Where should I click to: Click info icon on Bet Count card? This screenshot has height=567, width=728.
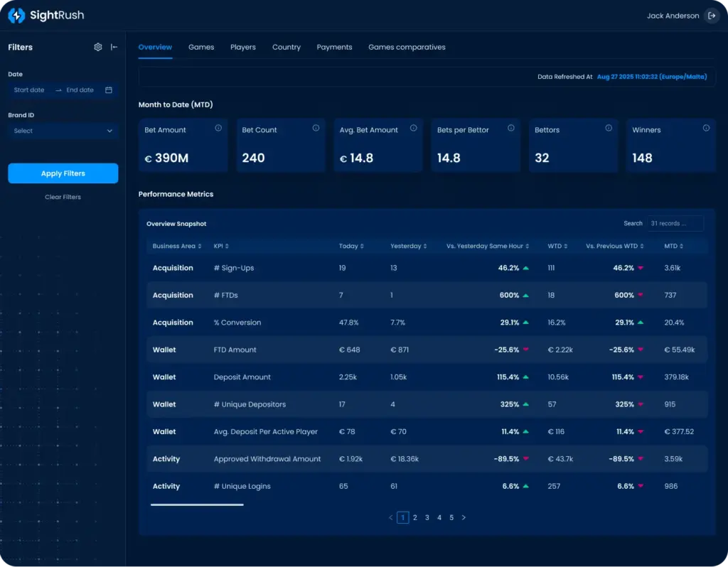(316, 129)
